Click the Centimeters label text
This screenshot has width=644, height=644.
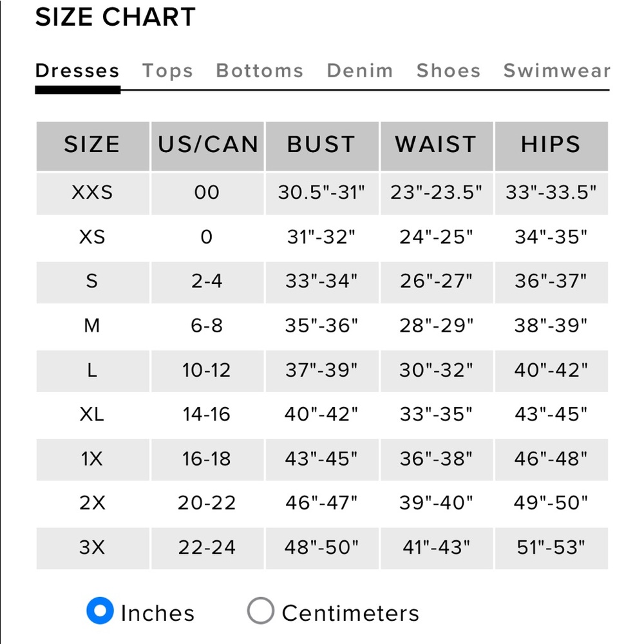[x=350, y=613]
